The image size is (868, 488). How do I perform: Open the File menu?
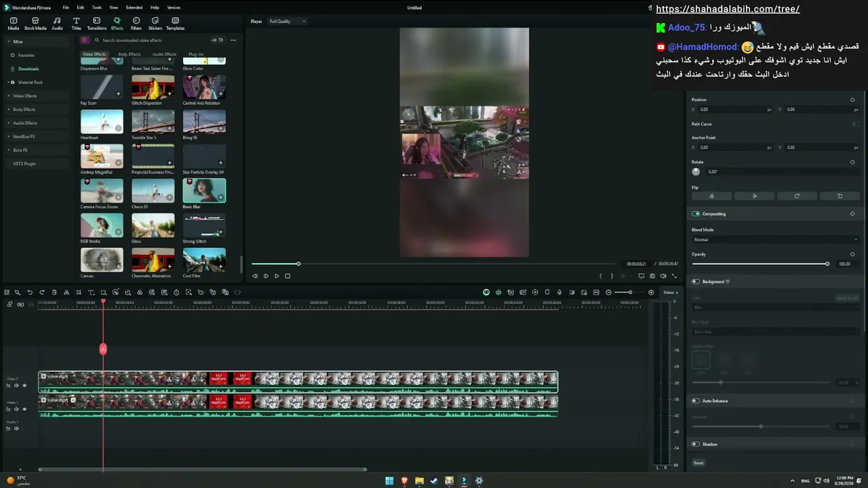point(66,7)
